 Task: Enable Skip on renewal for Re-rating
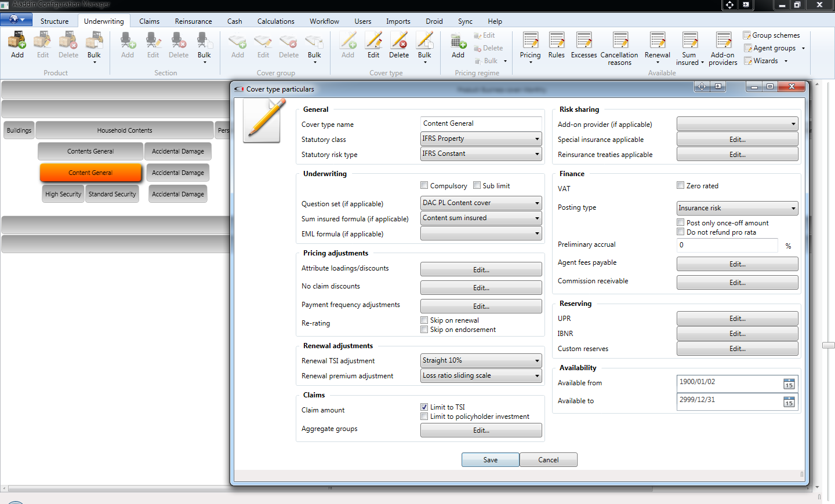[424, 320]
